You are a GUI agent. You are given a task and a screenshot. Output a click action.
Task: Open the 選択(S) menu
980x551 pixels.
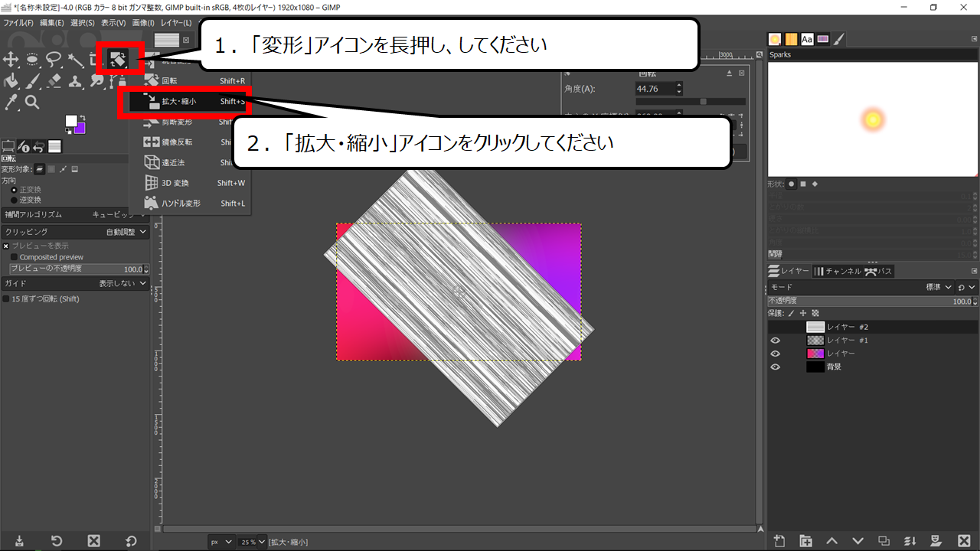(83, 23)
